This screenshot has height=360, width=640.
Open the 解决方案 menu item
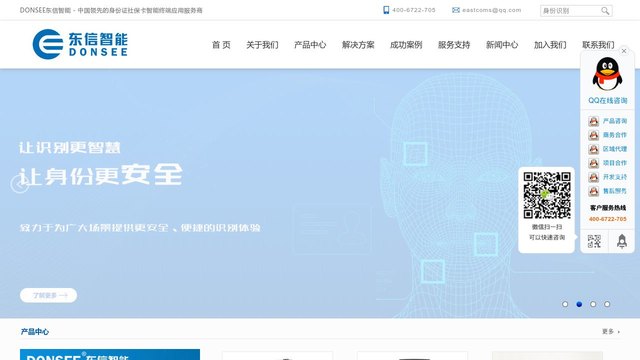coord(358,45)
